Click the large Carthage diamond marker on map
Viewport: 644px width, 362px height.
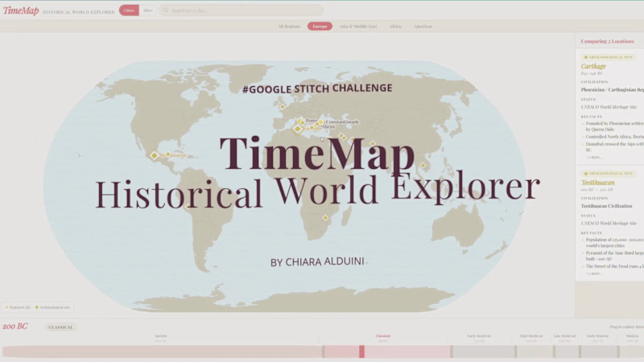pos(298,129)
